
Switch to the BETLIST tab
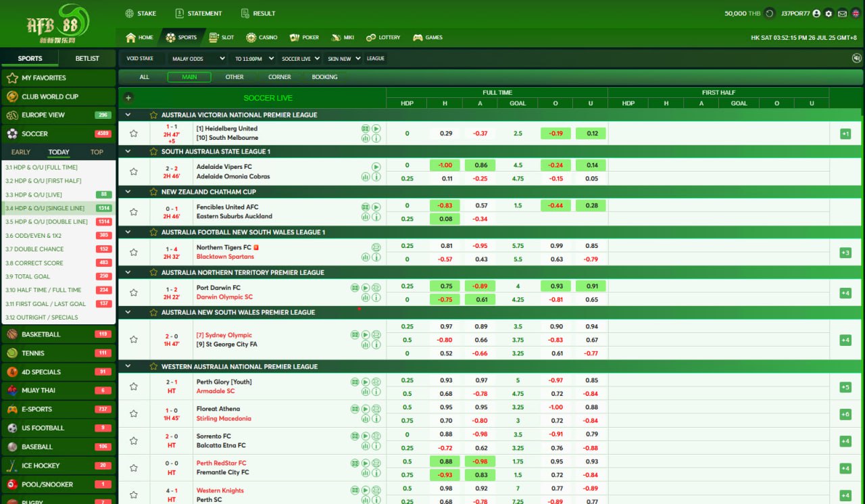point(87,59)
